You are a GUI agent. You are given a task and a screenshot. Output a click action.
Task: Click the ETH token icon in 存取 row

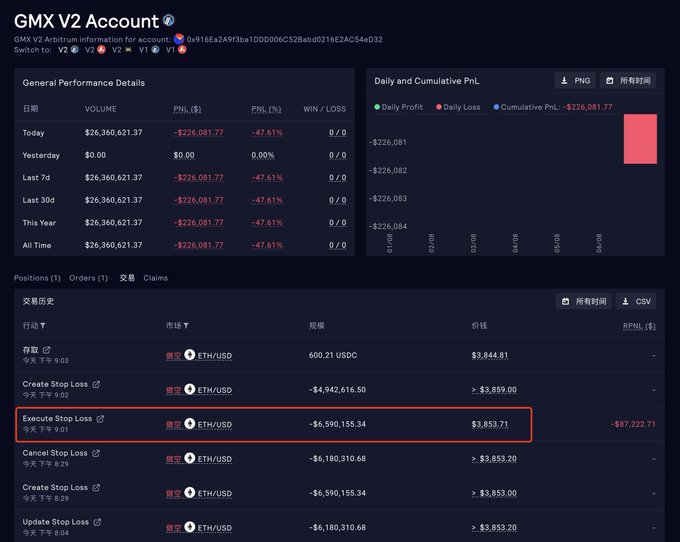pos(190,355)
